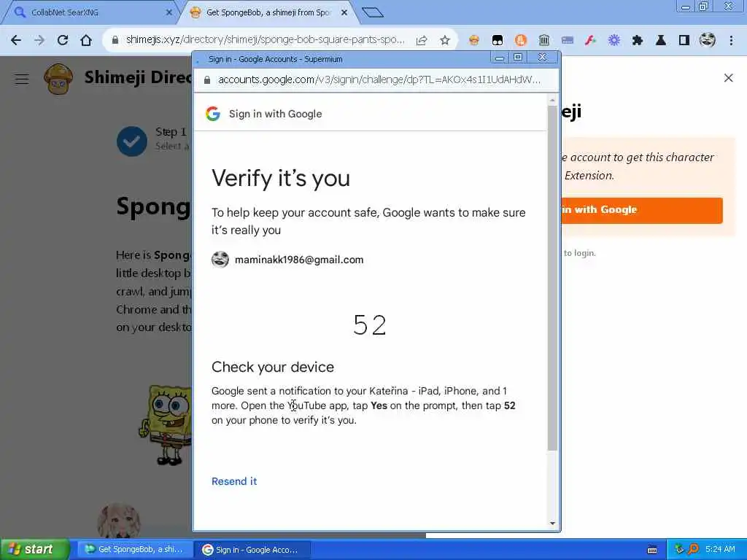The width and height of the screenshot is (747, 560).
Task: Open the browser three-dot menu
Action: [x=731, y=41]
